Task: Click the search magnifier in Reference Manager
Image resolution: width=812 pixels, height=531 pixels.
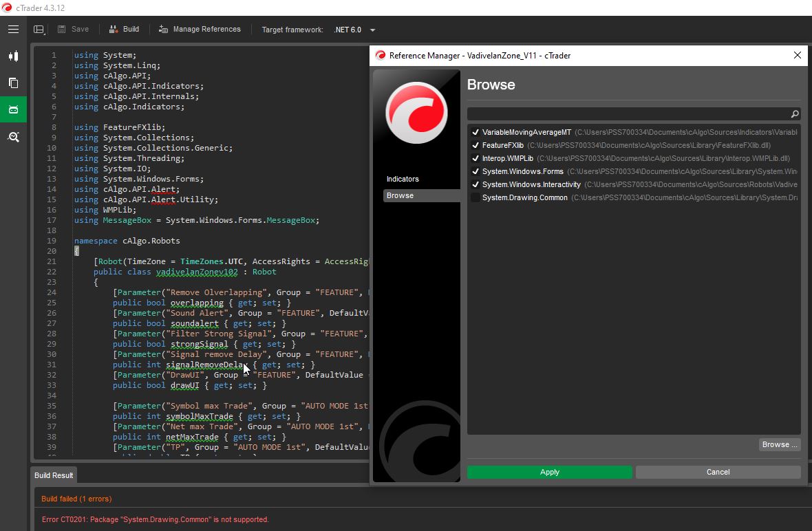Action: [795, 114]
